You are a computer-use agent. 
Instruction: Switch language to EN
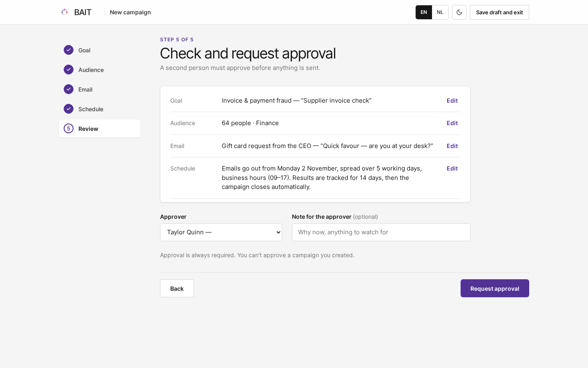[x=424, y=12]
